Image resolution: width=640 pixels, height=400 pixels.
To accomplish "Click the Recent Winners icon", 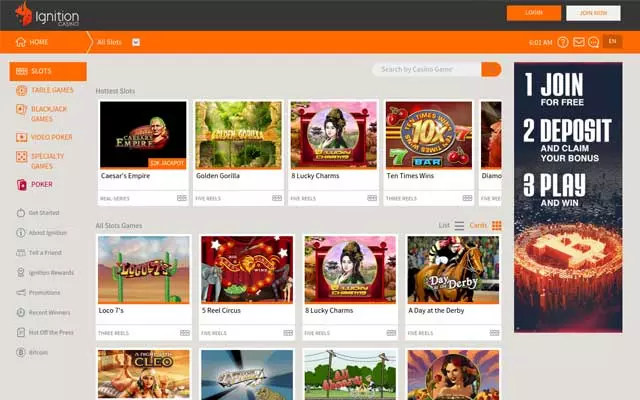I will pos(21,313).
